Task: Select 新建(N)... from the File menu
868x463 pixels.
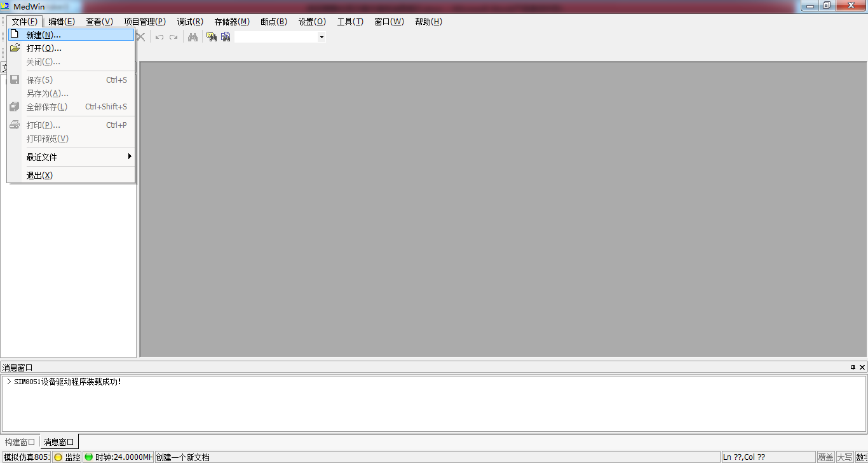Action: click(x=71, y=35)
